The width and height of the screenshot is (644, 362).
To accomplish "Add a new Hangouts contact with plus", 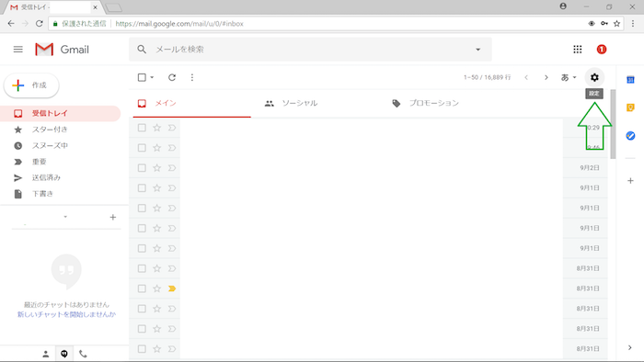I will coord(113,217).
